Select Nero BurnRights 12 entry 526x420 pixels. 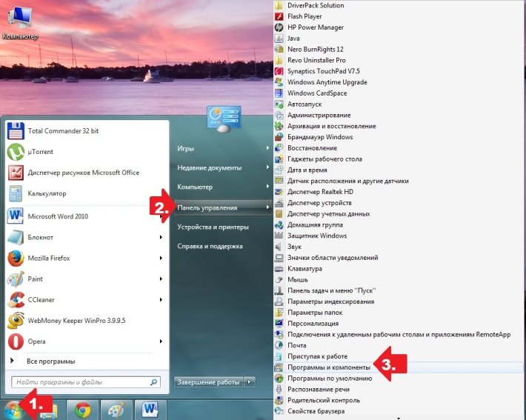tap(316, 50)
